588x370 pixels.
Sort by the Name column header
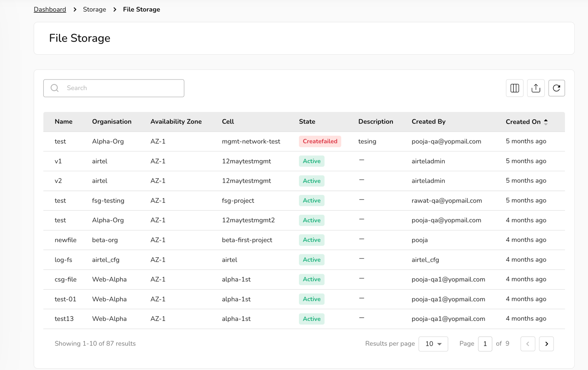click(63, 122)
